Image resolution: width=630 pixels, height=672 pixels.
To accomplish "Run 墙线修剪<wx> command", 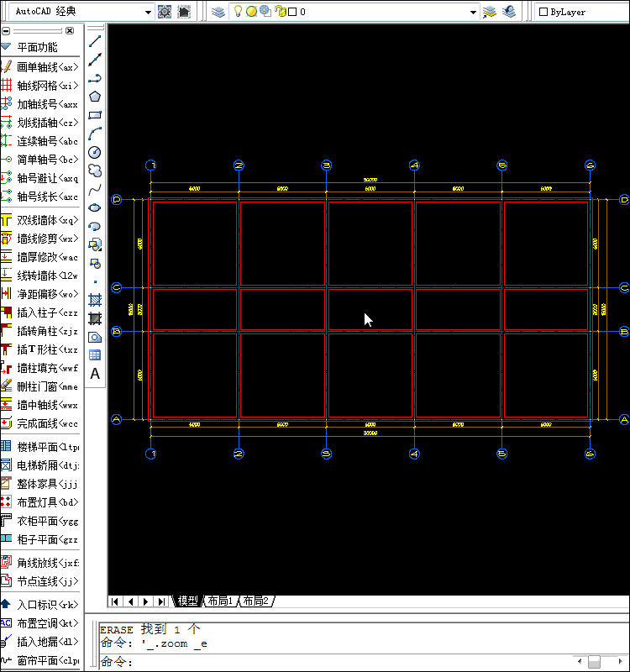I will [x=40, y=239].
